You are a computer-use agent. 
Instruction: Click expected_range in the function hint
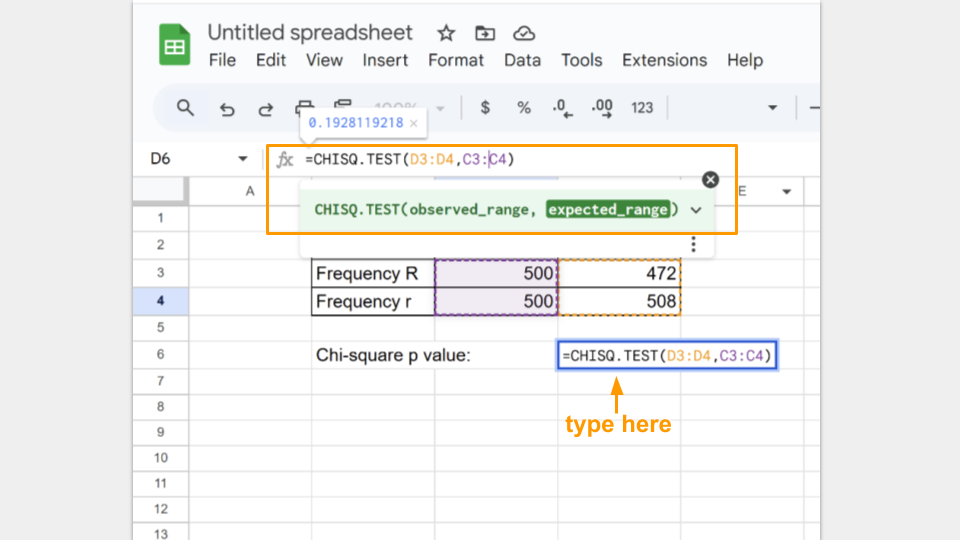pyautogui.click(x=608, y=210)
